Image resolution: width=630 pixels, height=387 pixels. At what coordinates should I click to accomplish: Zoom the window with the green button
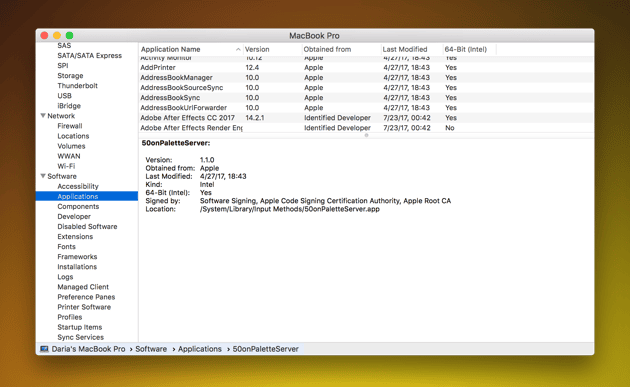(x=70, y=35)
